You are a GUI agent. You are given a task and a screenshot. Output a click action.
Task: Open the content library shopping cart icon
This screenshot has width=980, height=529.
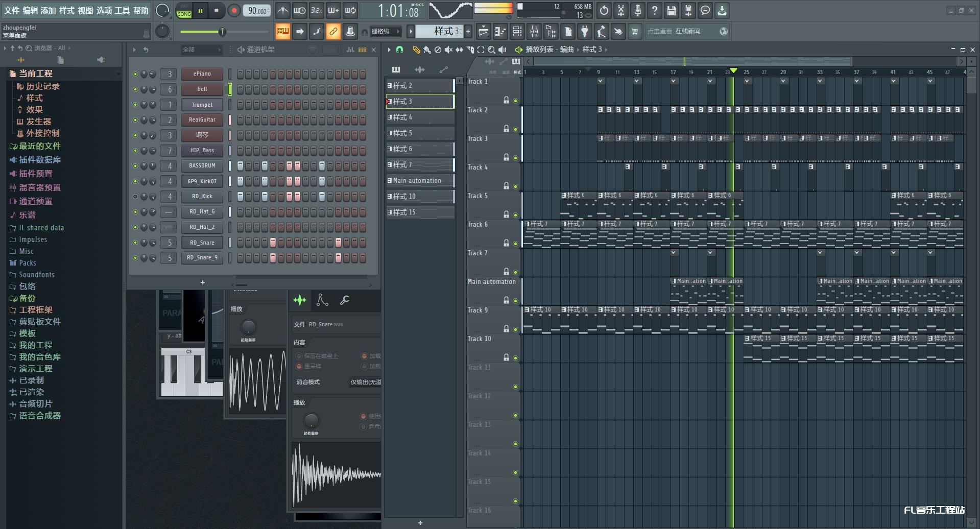pos(635,32)
